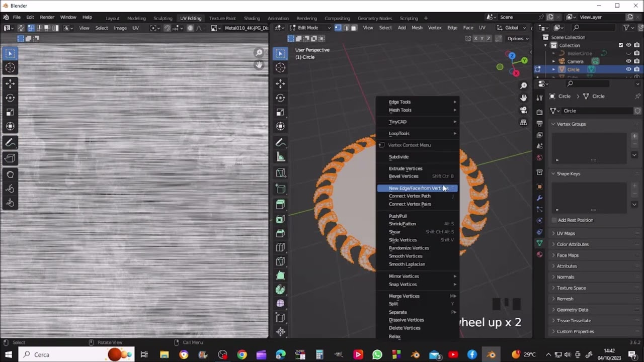Click the UV editor pan hand icon
This screenshot has height=362, width=644.
tap(259, 64)
